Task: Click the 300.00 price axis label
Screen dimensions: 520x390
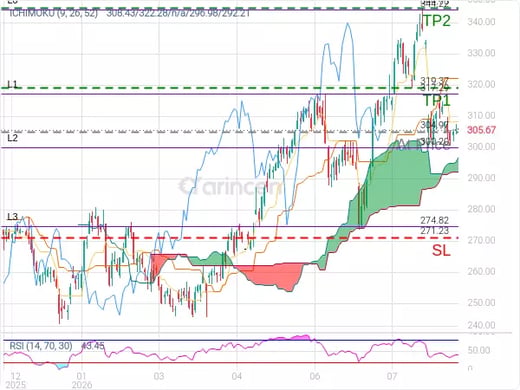Action: (481, 147)
